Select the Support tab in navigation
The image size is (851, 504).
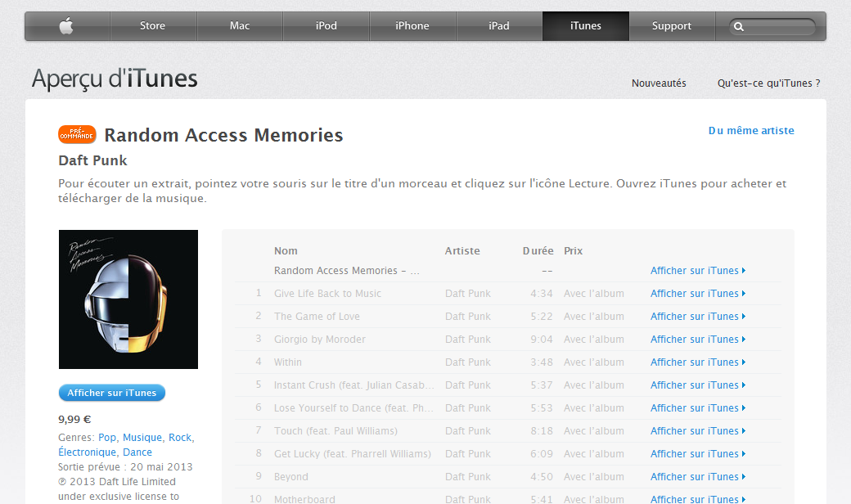(672, 25)
